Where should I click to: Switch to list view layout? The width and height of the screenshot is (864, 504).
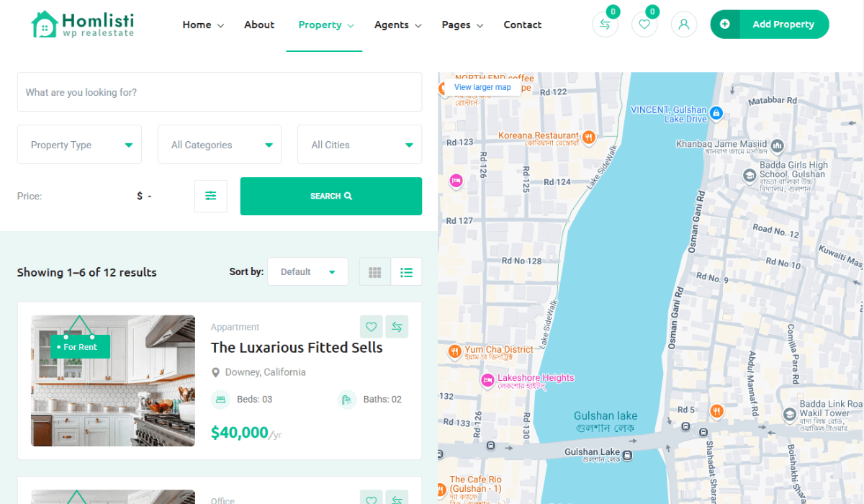pyautogui.click(x=406, y=272)
